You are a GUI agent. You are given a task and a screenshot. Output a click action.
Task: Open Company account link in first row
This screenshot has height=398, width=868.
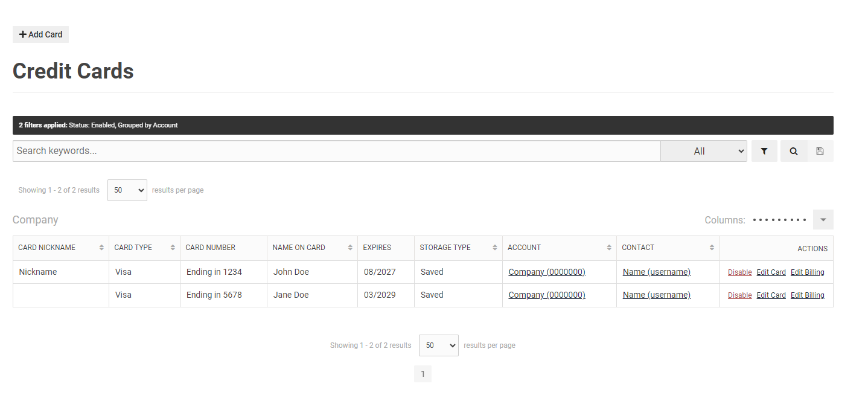coord(546,272)
